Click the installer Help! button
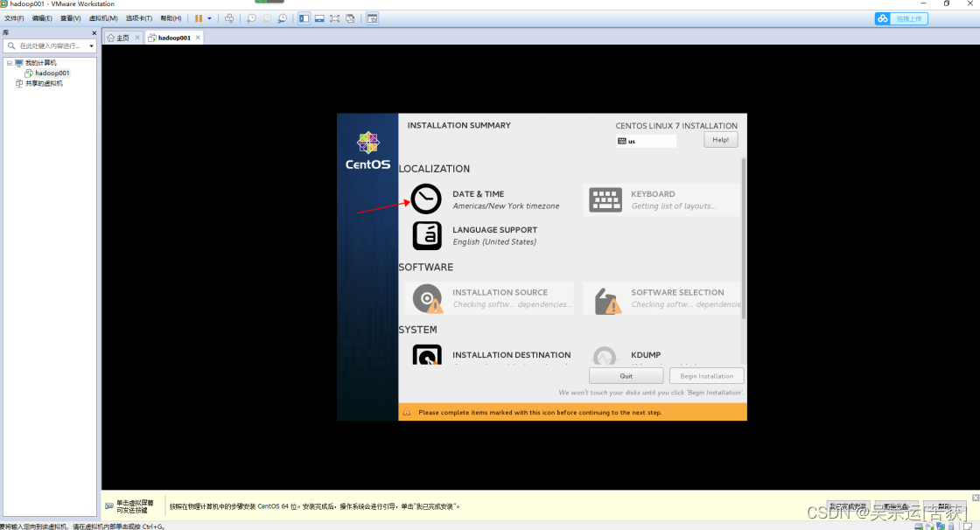The image size is (980, 530). 721,140
